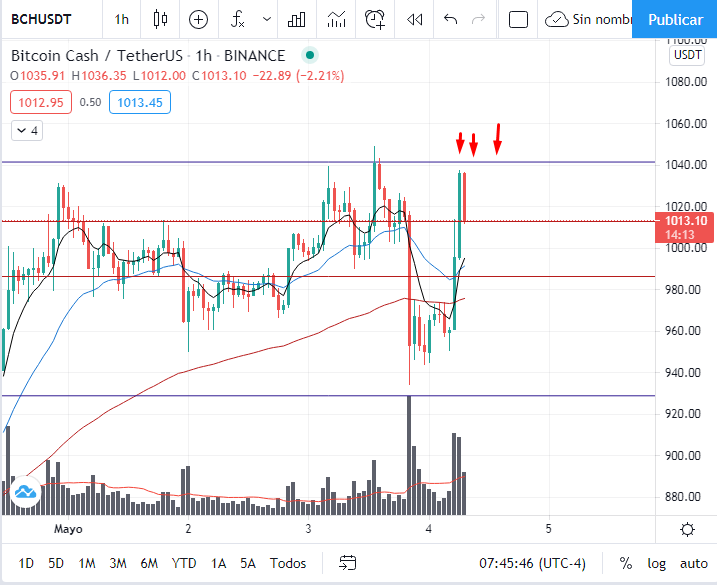Toggle percentage scale with % button
Viewport: 717px width, 585px height.
point(626,563)
